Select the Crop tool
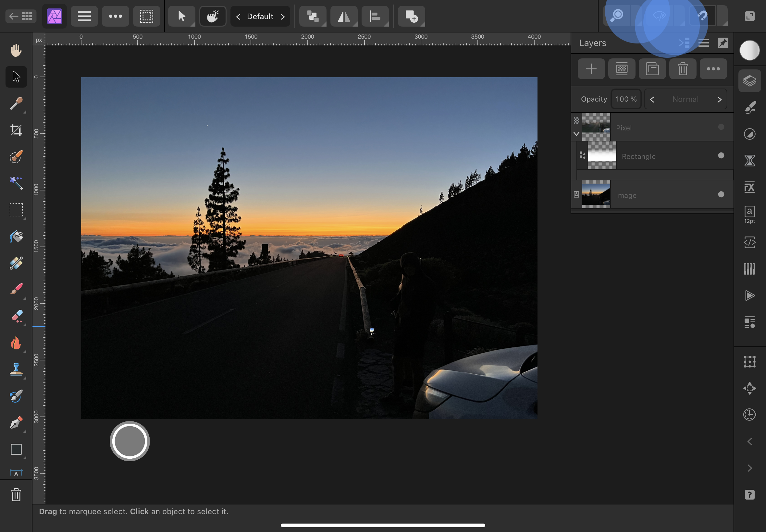766x532 pixels. click(16, 130)
